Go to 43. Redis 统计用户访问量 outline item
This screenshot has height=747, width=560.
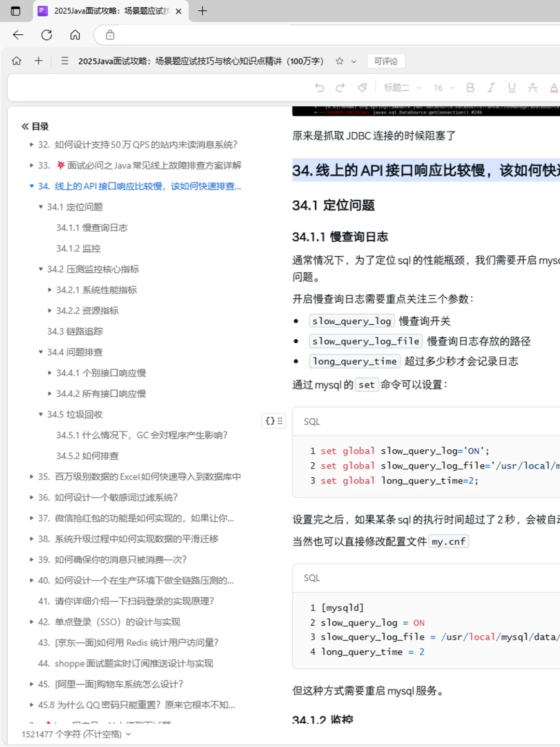(x=128, y=643)
